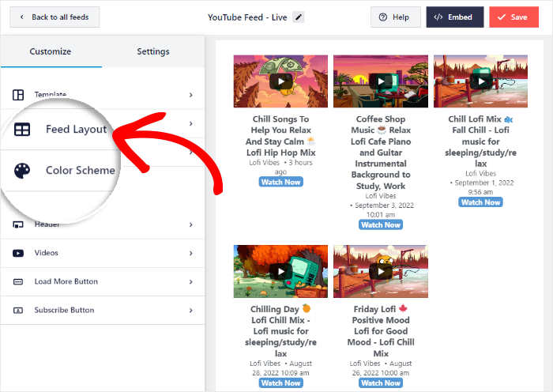Play the Chill Lofi Mix Fall Chill video
The height and width of the screenshot is (392, 553).
tap(481, 81)
